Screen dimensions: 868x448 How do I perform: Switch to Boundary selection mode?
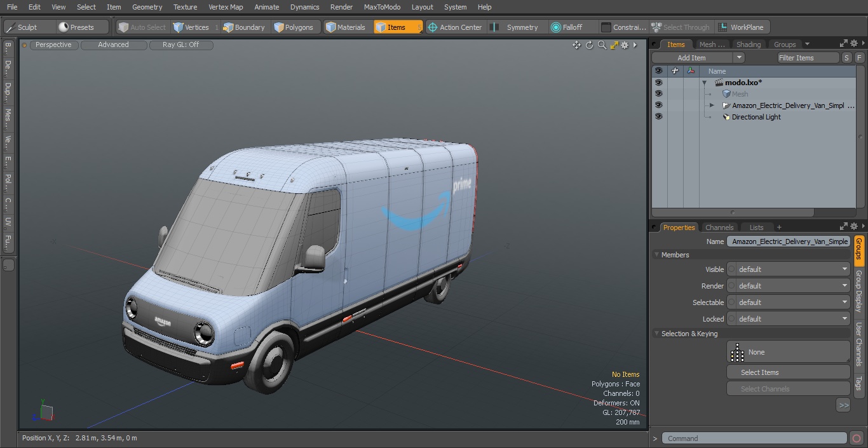pos(244,27)
